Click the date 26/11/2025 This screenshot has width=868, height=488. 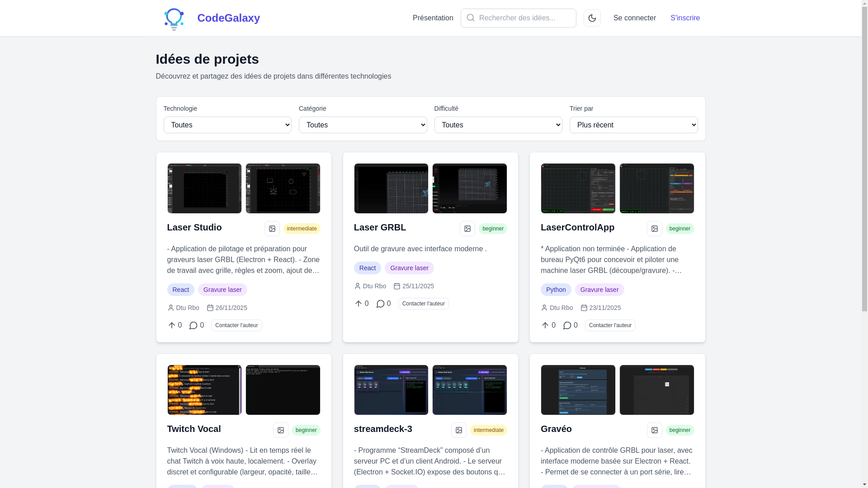click(x=231, y=308)
